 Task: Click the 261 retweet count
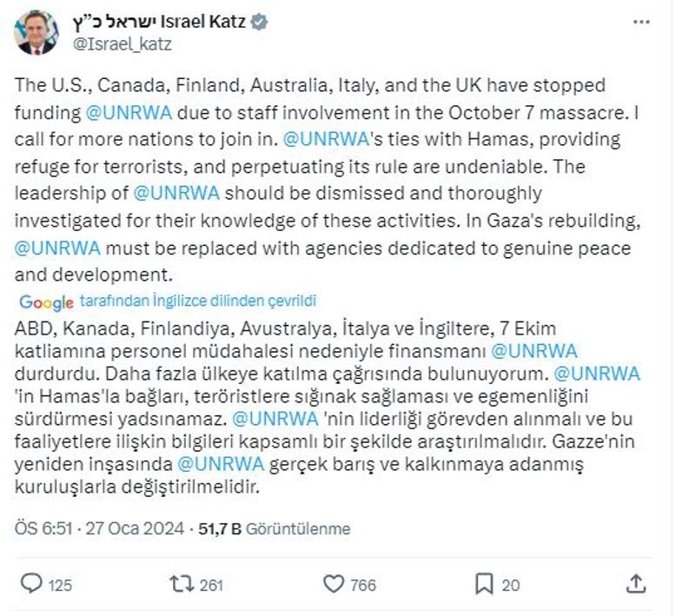(x=211, y=586)
